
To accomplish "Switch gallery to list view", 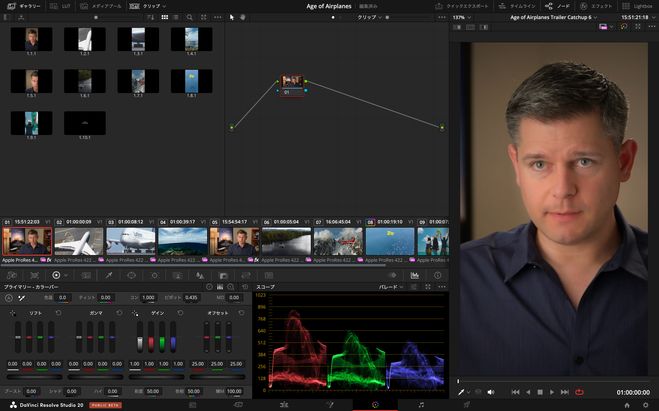I will click(176, 17).
